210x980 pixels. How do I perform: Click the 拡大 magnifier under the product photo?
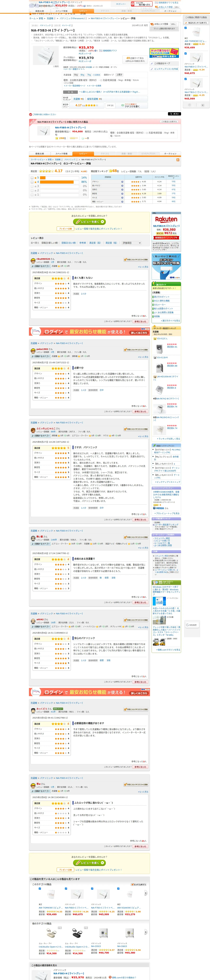[x=56, y=66]
